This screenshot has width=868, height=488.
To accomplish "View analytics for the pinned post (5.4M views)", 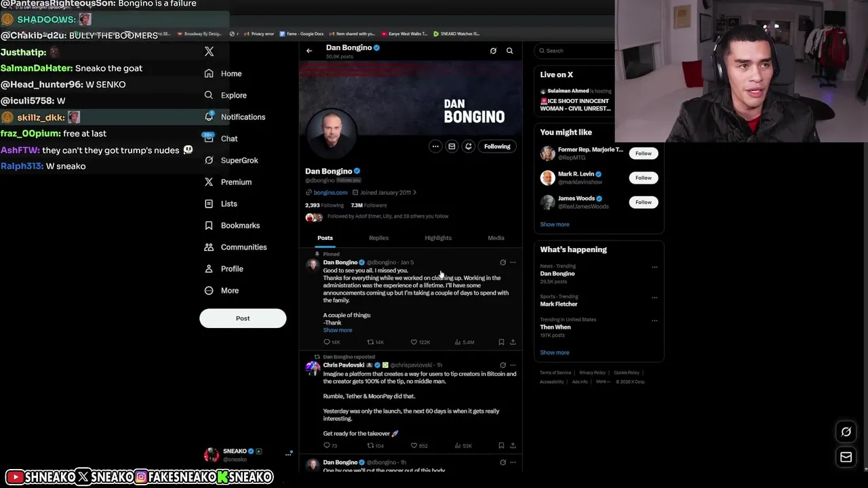I will (465, 342).
